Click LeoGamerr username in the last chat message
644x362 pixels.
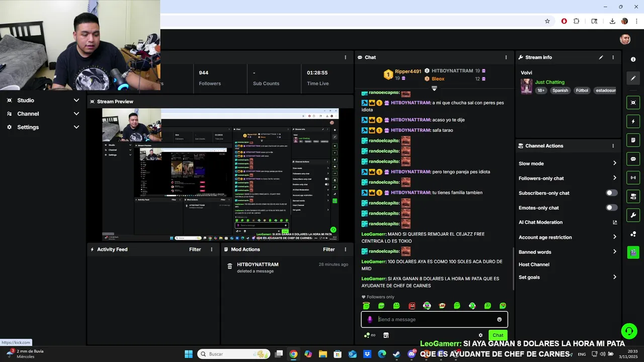(x=374, y=279)
